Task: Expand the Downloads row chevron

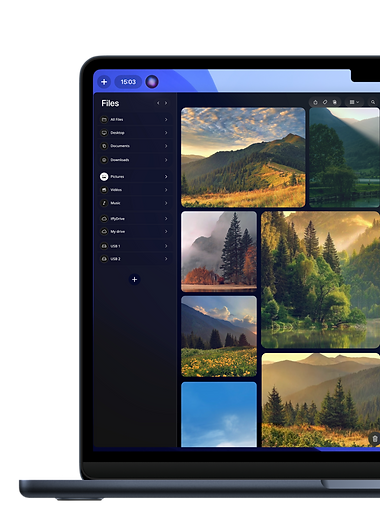Action: [x=166, y=160]
